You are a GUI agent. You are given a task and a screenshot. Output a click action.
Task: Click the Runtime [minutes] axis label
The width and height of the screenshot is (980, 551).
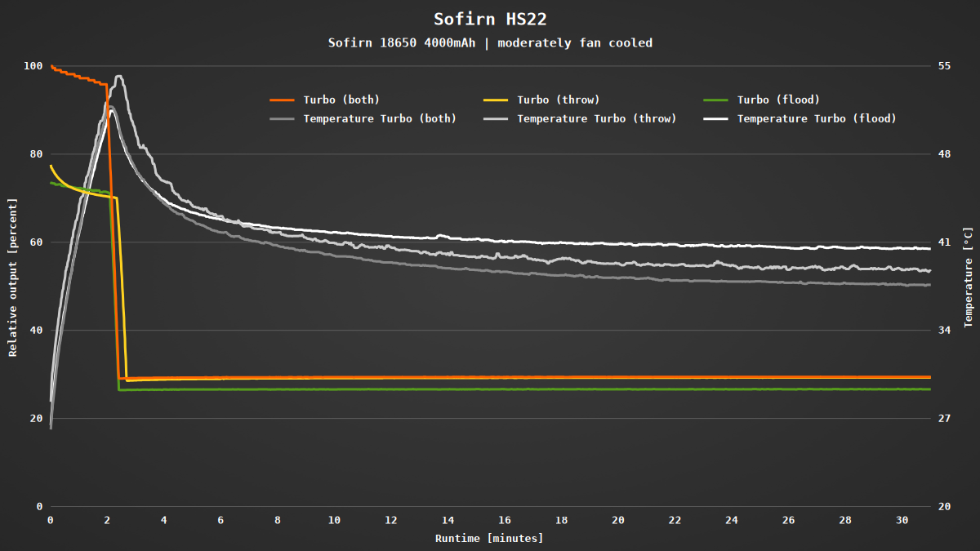(489, 538)
